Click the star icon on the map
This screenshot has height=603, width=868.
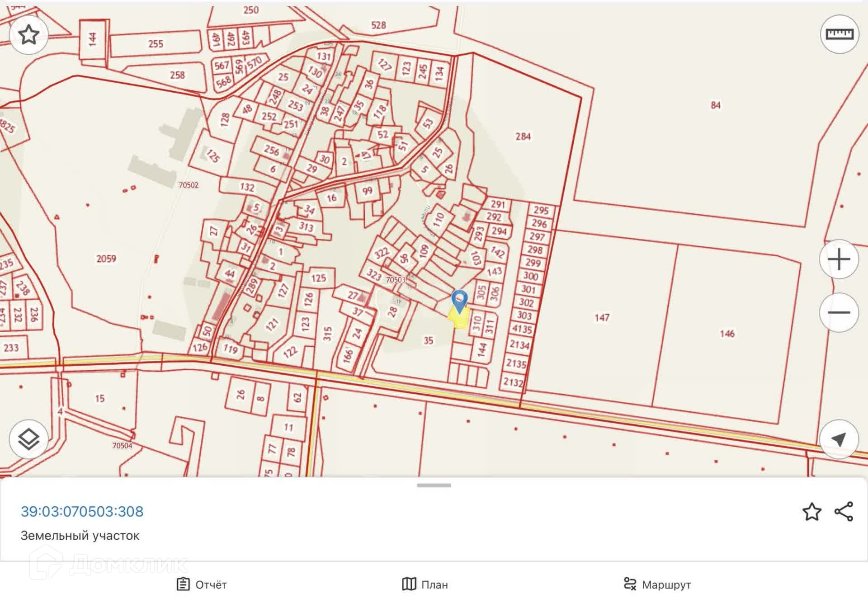pyautogui.click(x=28, y=34)
